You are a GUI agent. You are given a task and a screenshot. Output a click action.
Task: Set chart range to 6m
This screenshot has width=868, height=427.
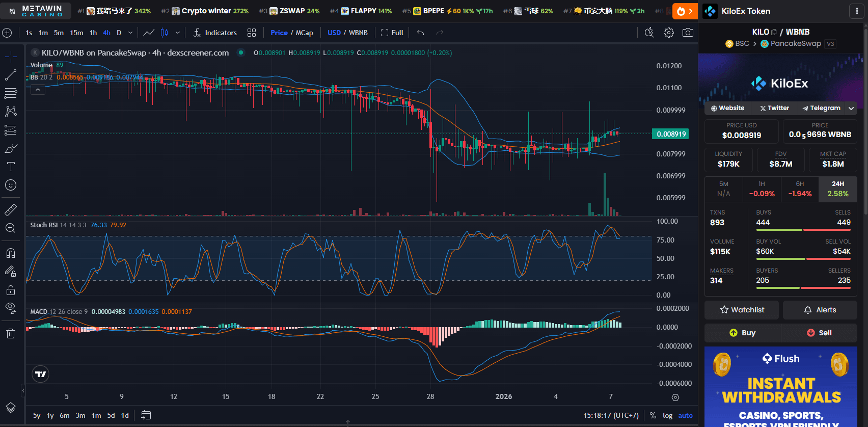pyautogui.click(x=65, y=415)
